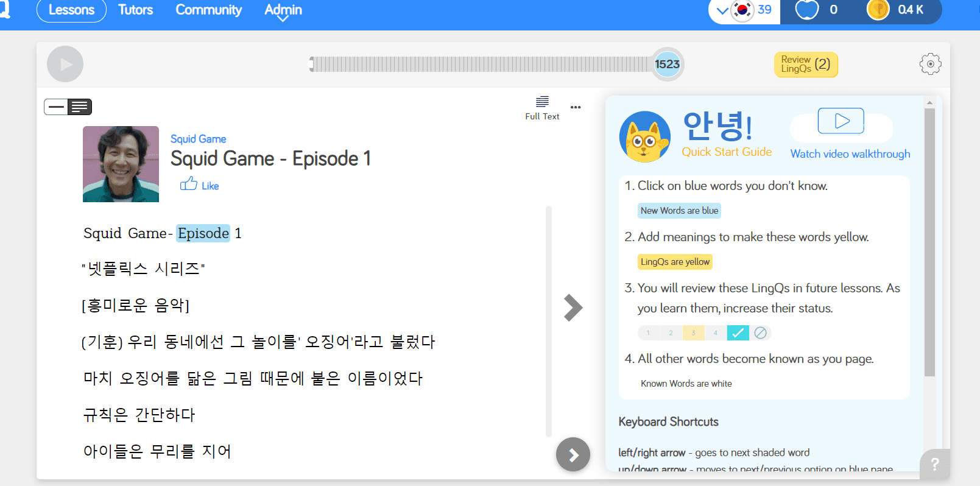The height and width of the screenshot is (486, 980).
Task: Click the Review LingQs button
Action: coord(805,64)
